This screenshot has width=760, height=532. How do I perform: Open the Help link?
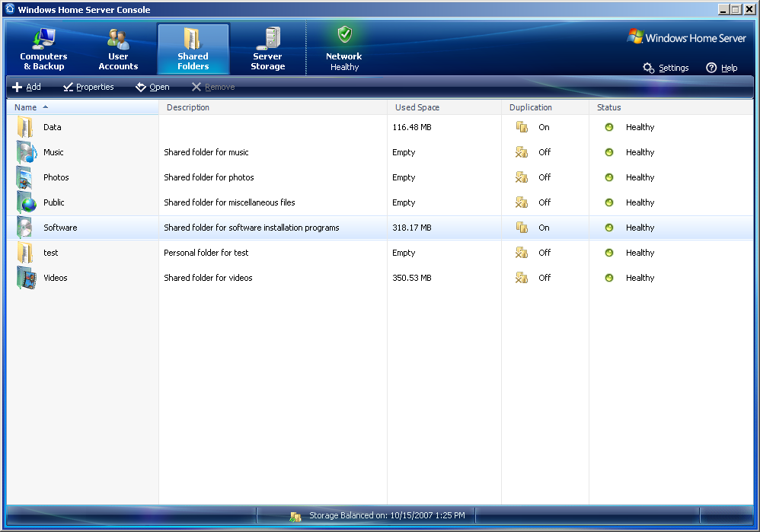tap(729, 68)
